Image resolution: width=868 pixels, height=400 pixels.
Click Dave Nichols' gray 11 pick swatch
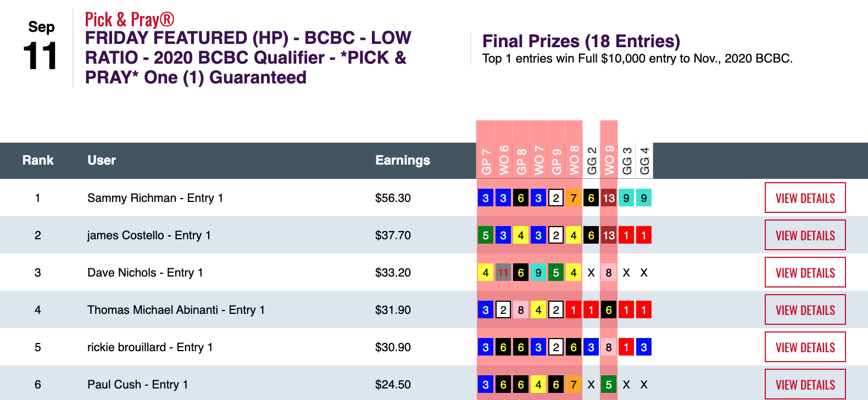tap(503, 273)
